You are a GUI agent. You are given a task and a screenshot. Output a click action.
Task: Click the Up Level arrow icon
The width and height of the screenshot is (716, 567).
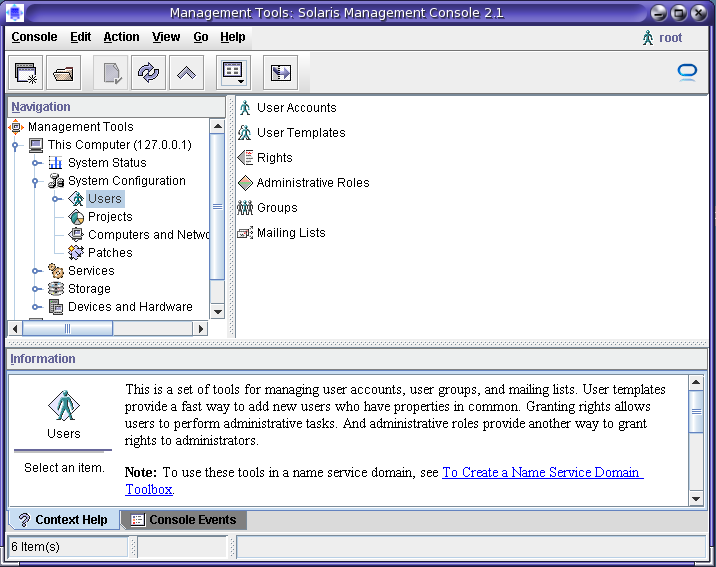coord(186,73)
